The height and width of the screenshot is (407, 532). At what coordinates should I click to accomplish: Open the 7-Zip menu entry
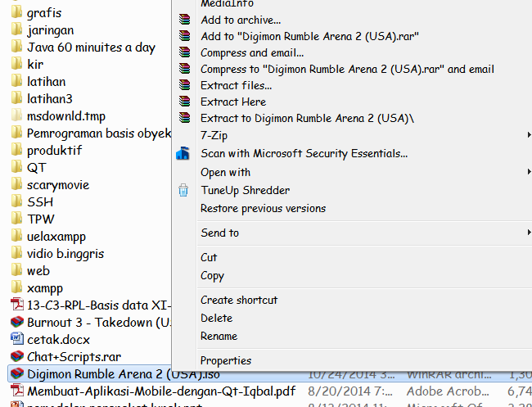[x=214, y=135]
